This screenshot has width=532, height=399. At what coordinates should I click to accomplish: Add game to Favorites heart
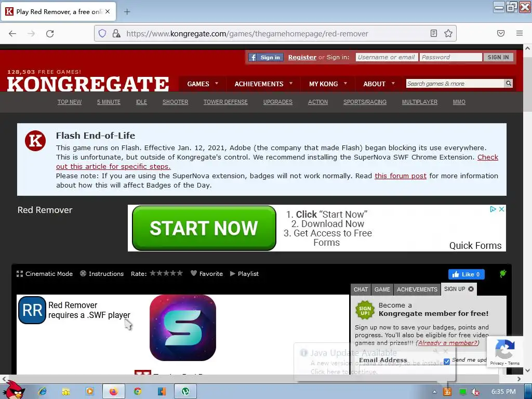pos(207,273)
